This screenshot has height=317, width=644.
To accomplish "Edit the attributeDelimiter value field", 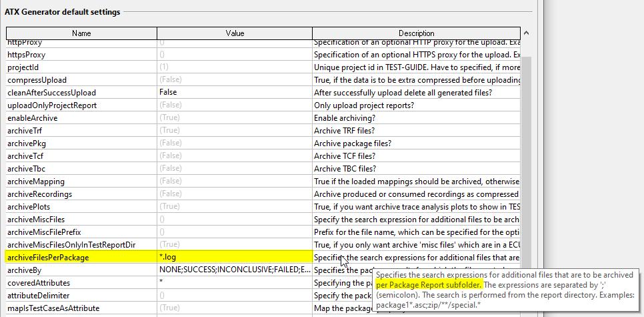I will [x=235, y=296].
